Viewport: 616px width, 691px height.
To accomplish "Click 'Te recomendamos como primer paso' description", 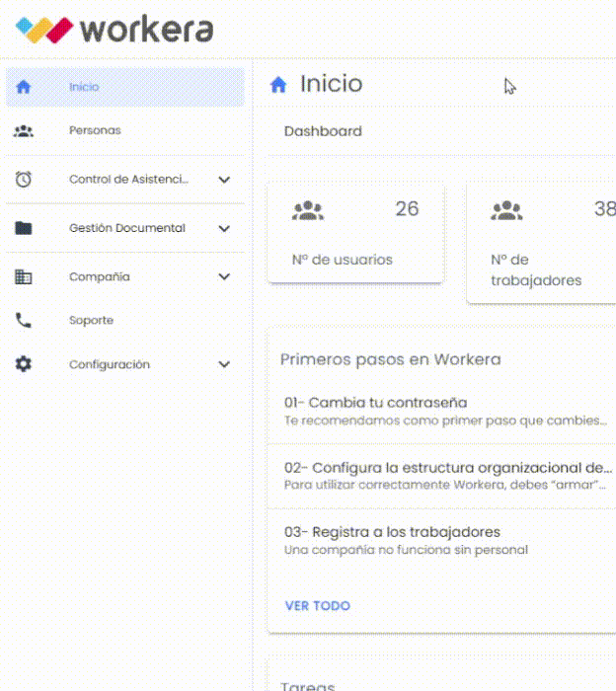I will [x=445, y=421].
